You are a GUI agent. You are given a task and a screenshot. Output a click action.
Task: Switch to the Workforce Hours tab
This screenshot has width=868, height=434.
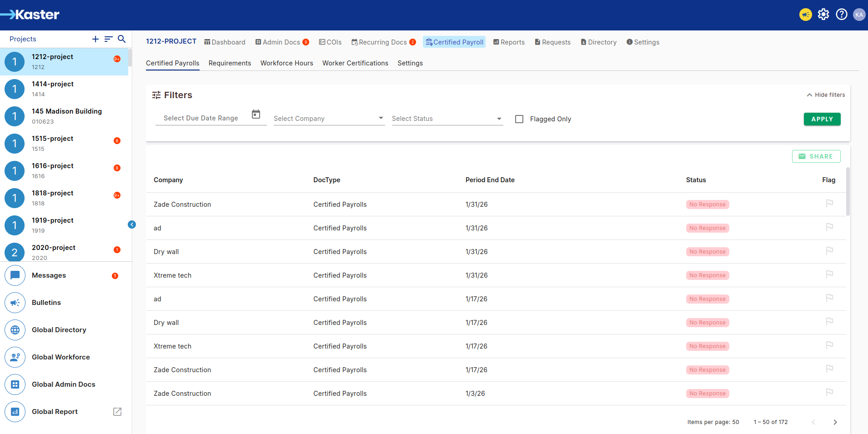pos(286,63)
